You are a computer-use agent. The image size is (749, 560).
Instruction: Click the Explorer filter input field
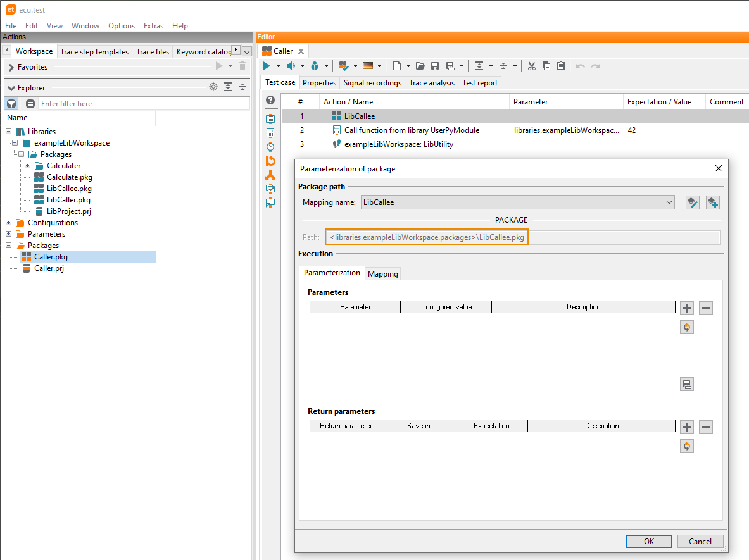tap(144, 104)
